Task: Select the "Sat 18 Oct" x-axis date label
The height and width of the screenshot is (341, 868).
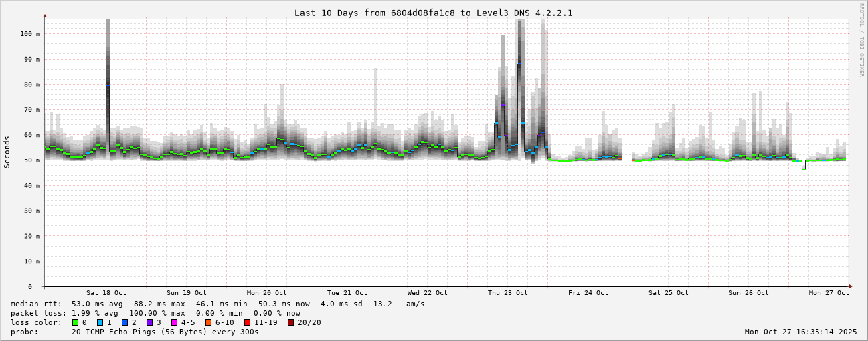Action: pos(106,293)
